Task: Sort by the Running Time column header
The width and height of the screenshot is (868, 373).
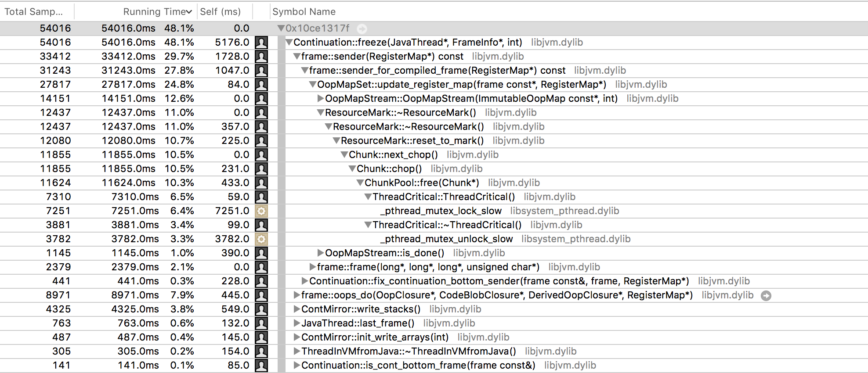Action: click(x=157, y=12)
